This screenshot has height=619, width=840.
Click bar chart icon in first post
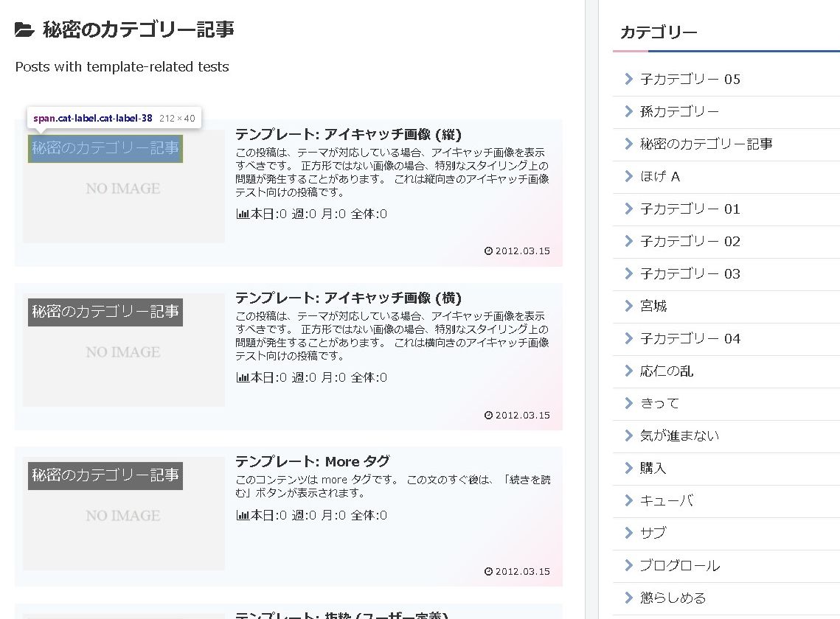243,214
